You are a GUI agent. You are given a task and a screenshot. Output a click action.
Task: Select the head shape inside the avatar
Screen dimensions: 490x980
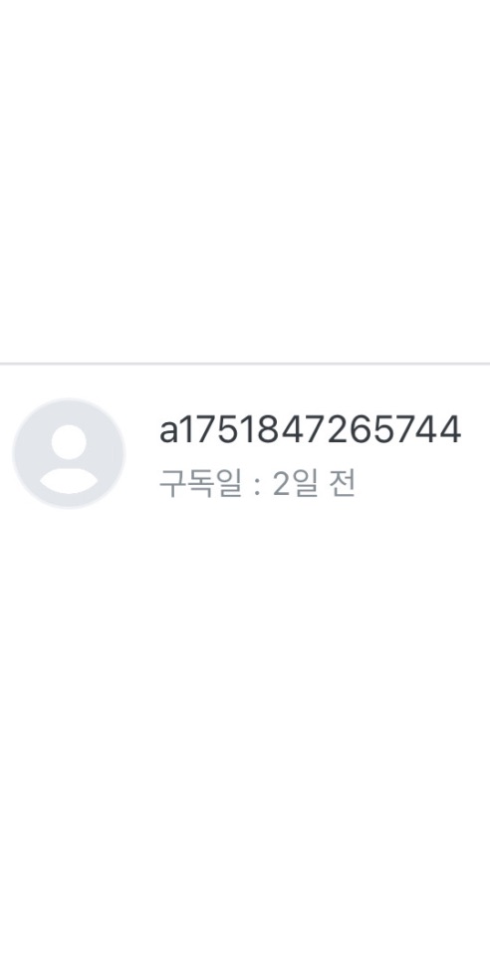click(x=69, y=441)
